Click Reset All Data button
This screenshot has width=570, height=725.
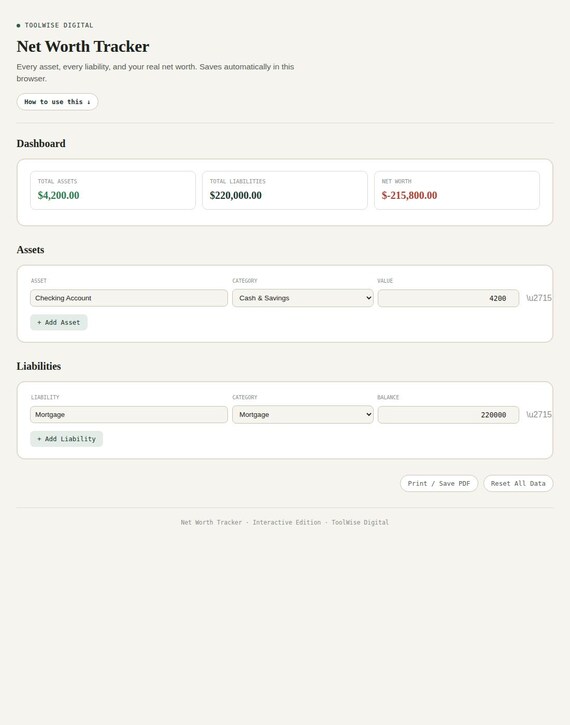[518, 483]
